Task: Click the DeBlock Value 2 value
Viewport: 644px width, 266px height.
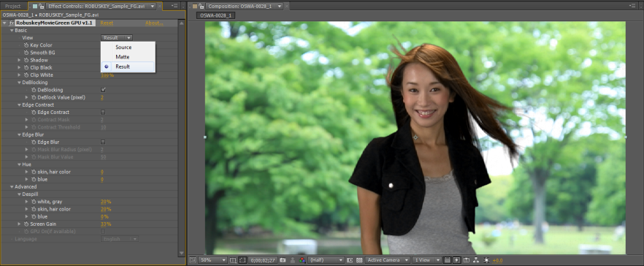Action: pyautogui.click(x=102, y=97)
